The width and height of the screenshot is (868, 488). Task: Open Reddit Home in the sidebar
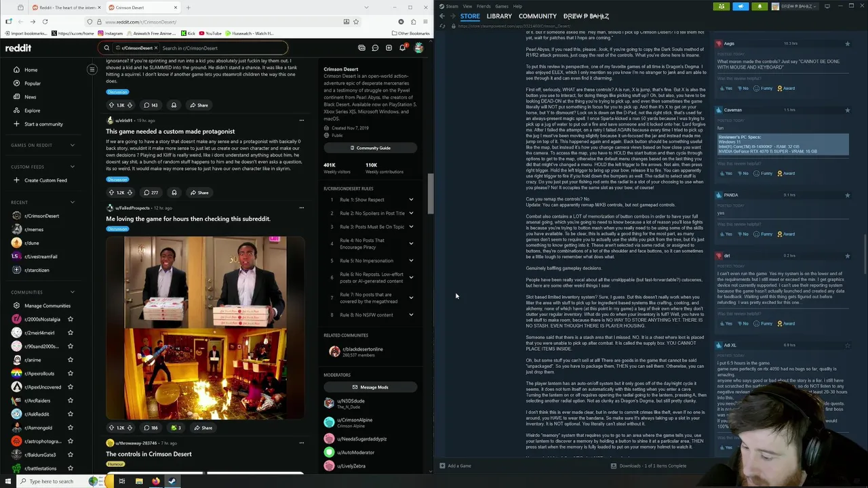point(31,70)
